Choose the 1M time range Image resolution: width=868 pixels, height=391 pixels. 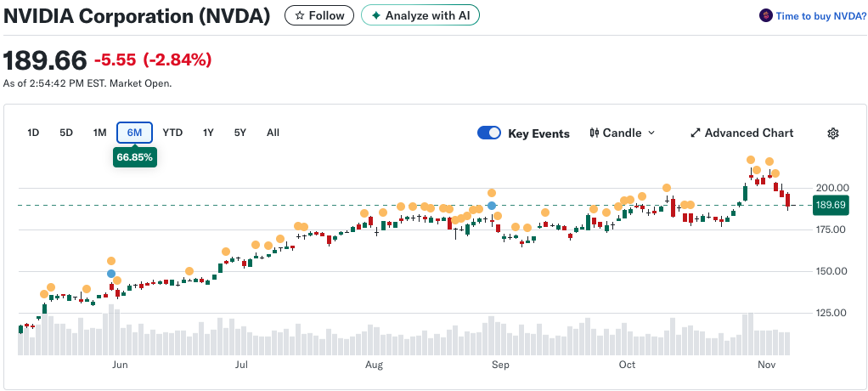tap(99, 133)
